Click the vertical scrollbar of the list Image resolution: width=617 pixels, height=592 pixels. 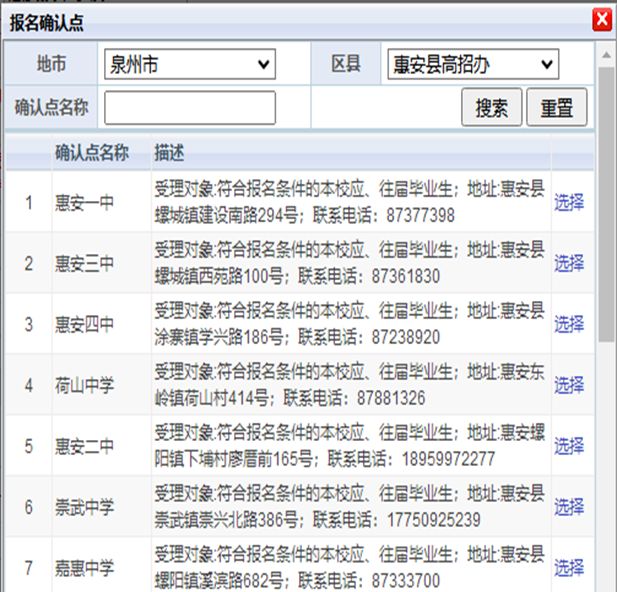point(606,300)
